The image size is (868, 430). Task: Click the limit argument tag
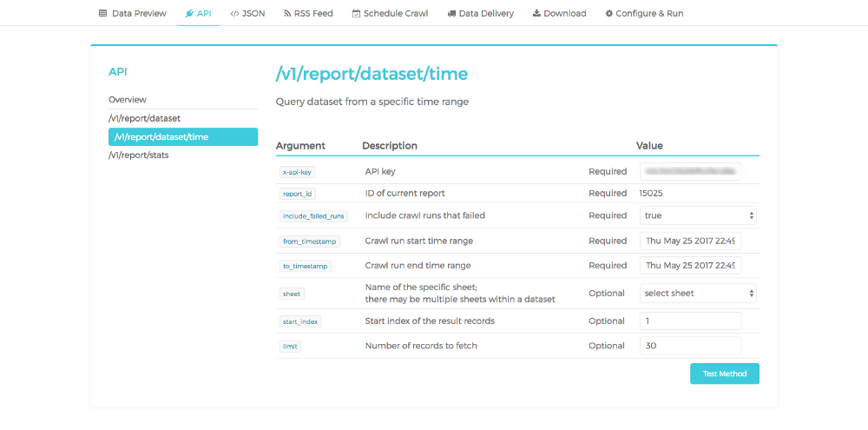click(x=290, y=346)
